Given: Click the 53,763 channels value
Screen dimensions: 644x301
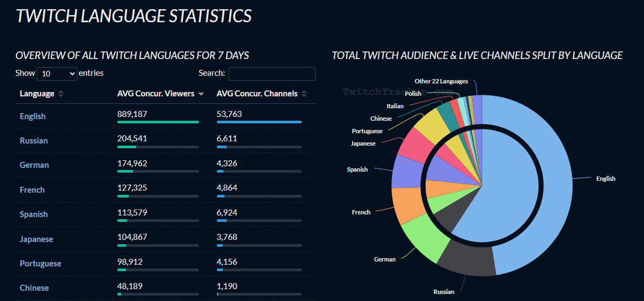Looking at the screenshot, I should point(229,114).
